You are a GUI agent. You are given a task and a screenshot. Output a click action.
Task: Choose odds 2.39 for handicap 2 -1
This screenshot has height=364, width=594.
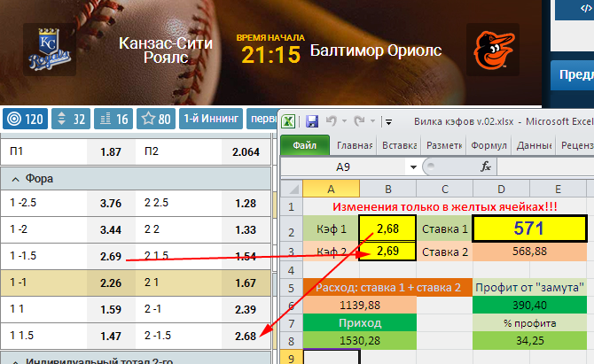[246, 309]
